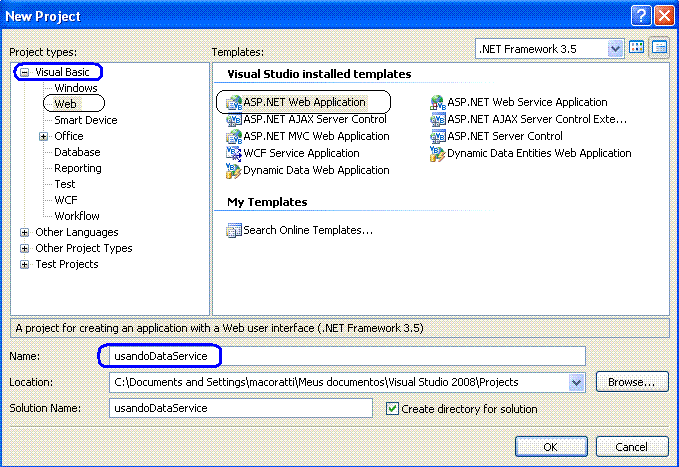Screen dimensions: 679x467
Task: Select the WCF Service Application icon
Action: (234, 153)
